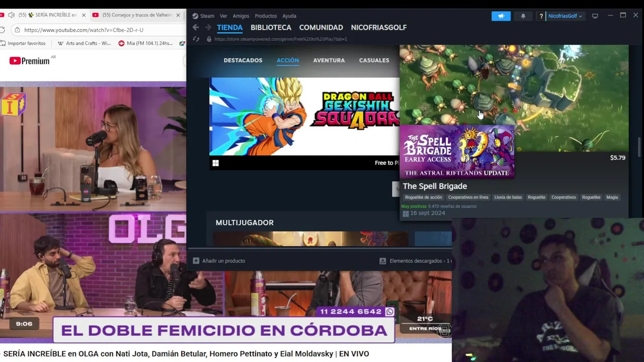Reload the YouTube page in browser
The image size is (644, 362).
[x=2, y=30]
